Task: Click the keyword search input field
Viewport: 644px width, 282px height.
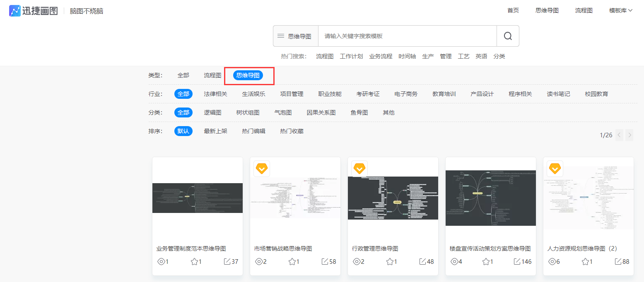Action: click(x=408, y=36)
